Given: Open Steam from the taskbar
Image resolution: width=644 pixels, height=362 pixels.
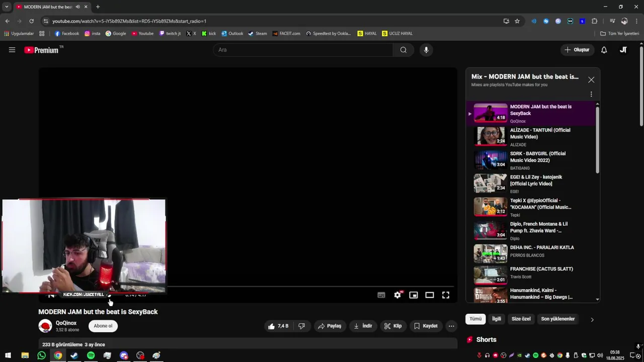Looking at the screenshot, I should coord(74,355).
